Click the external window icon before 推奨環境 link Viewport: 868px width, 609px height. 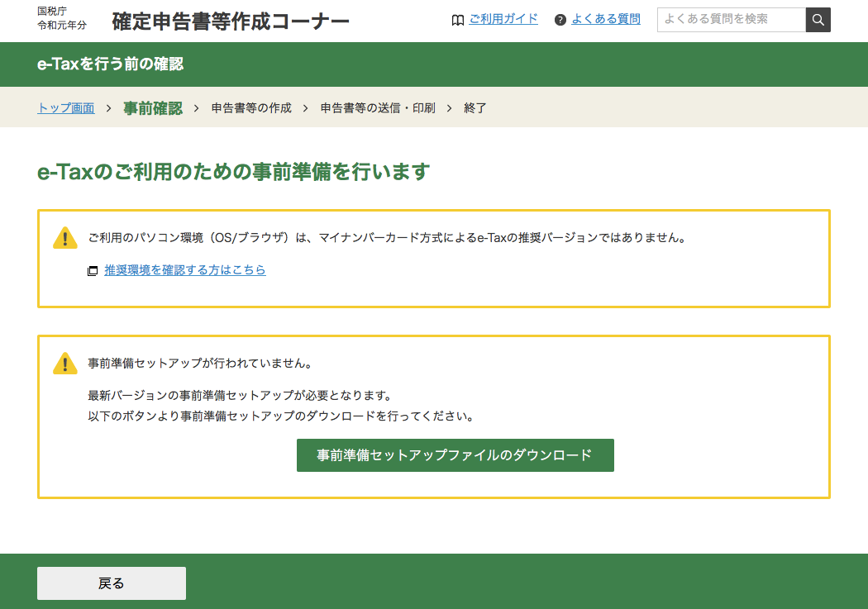click(x=93, y=270)
